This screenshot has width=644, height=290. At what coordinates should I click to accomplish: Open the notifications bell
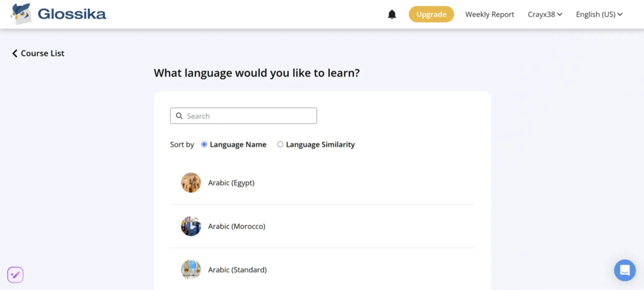(392, 14)
